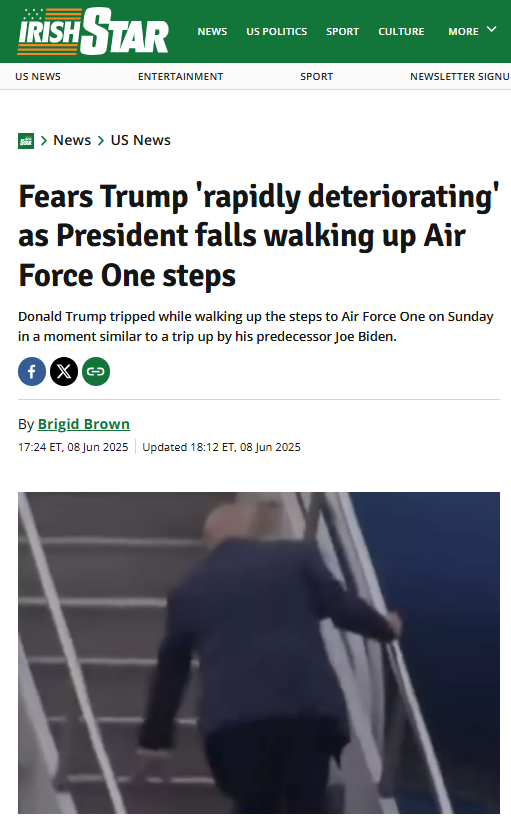The height and width of the screenshot is (824, 511).
Task: Switch to the ENTERTAINMENT secondary tab
Action: pyautogui.click(x=180, y=77)
